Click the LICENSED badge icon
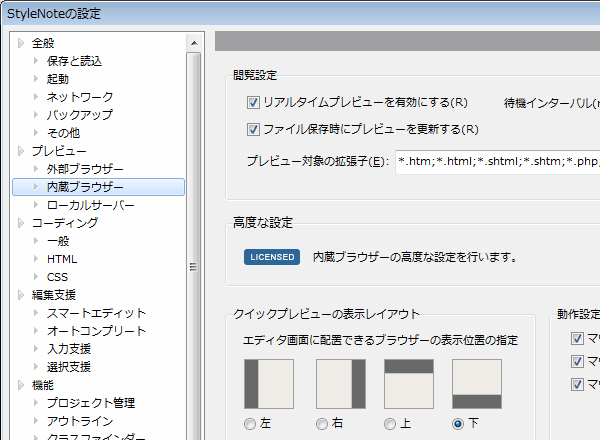600x440 pixels. point(272,257)
